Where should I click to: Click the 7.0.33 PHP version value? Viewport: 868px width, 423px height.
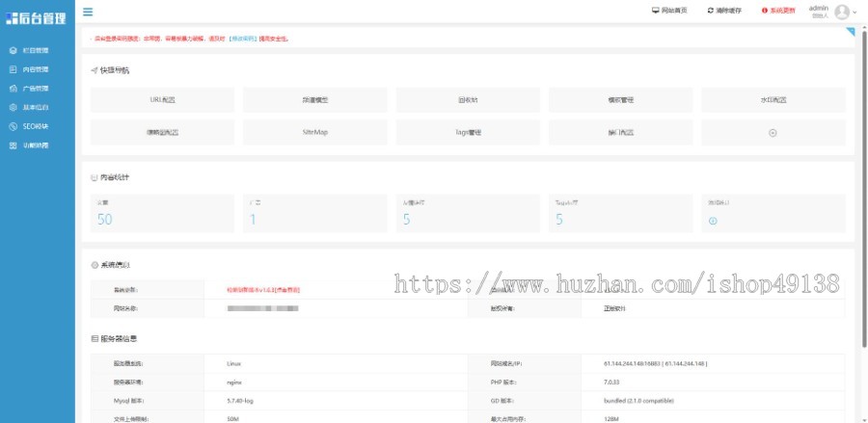[x=611, y=383]
